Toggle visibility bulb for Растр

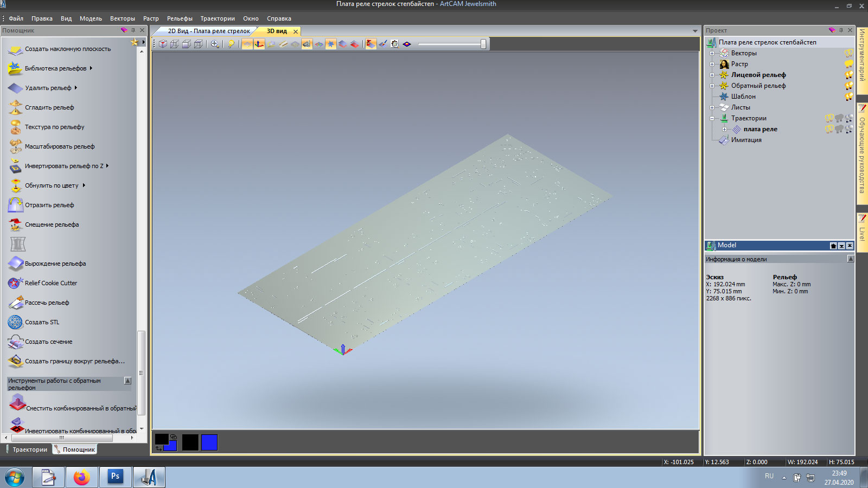849,64
